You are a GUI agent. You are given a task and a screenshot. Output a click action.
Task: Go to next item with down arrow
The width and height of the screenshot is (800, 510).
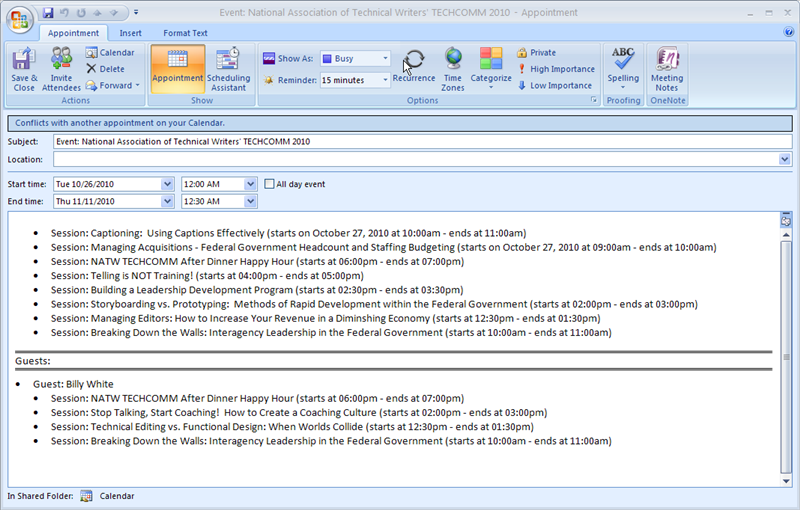click(x=114, y=13)
